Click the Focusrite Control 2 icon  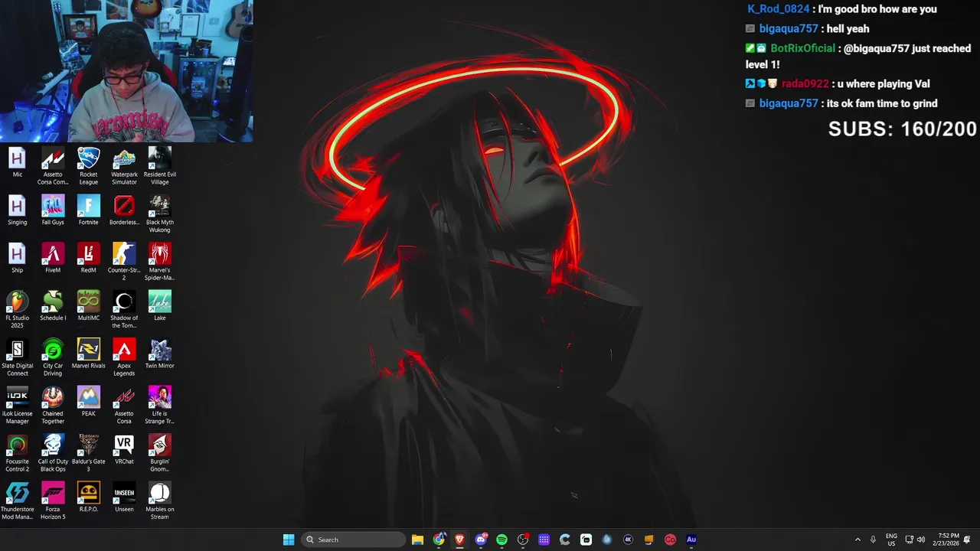coord(17,453)
